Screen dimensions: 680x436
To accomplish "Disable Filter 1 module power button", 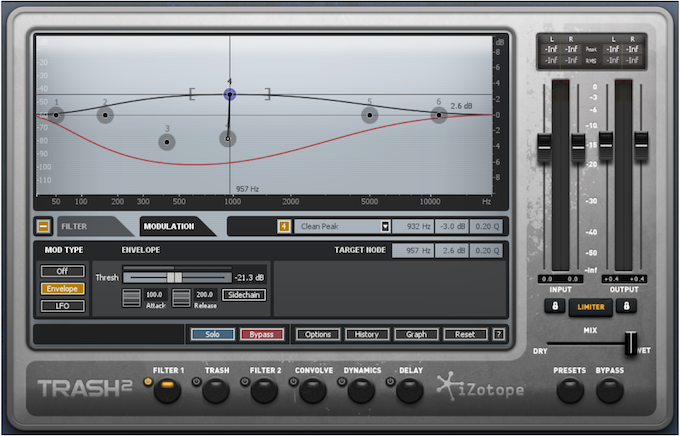I will pyautogui.click(x=148, y=382).
